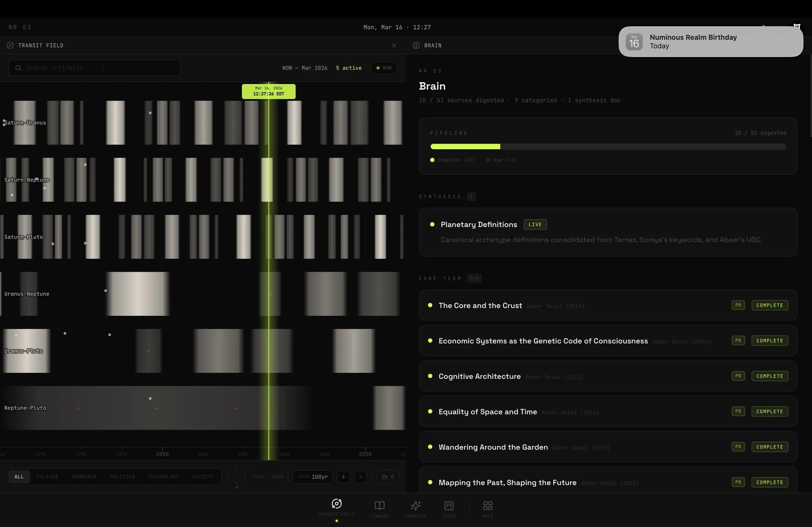Open the Apps grid icon
The width and height of the screenshot is (812, 527).
click(488, 506)
